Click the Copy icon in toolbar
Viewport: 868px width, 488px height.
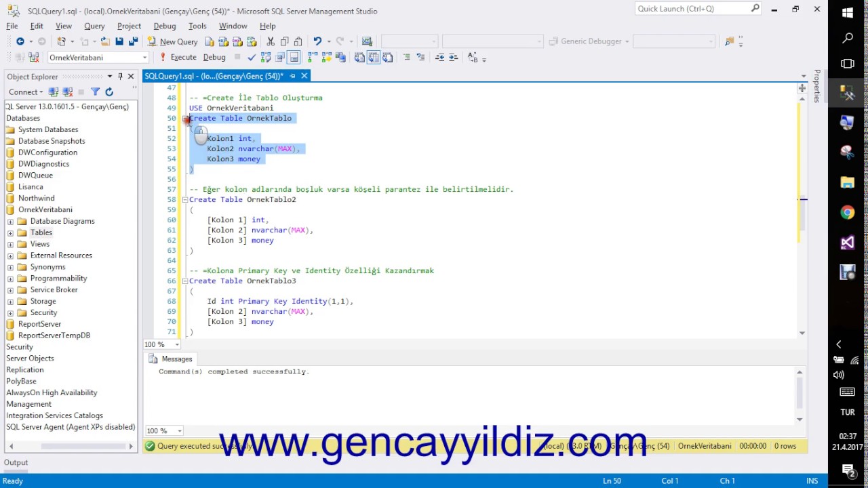[x=284, y=41]
